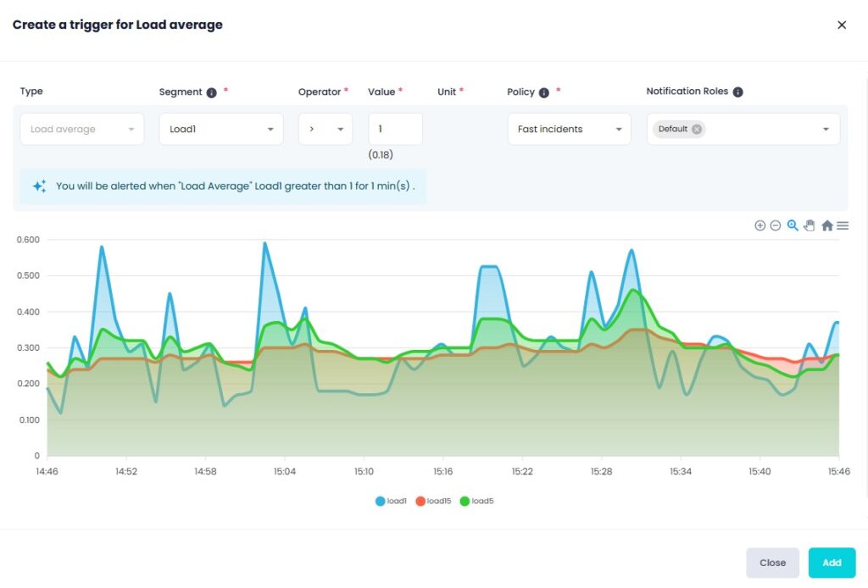
Task: Click the chart zoom out minus icon
Action: pos(775,225)
